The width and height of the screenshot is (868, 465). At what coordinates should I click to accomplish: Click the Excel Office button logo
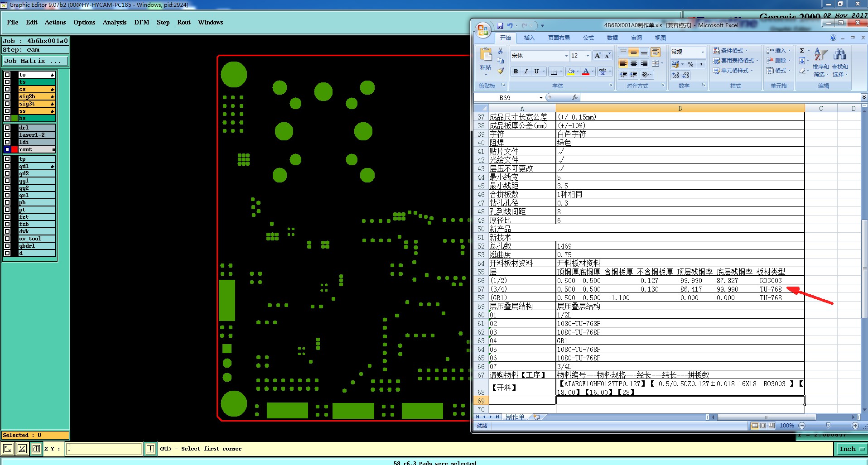pos(483,30)
